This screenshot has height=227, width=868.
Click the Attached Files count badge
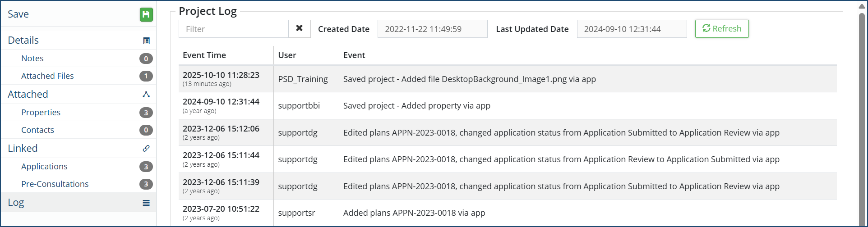[x=146, y=76]
